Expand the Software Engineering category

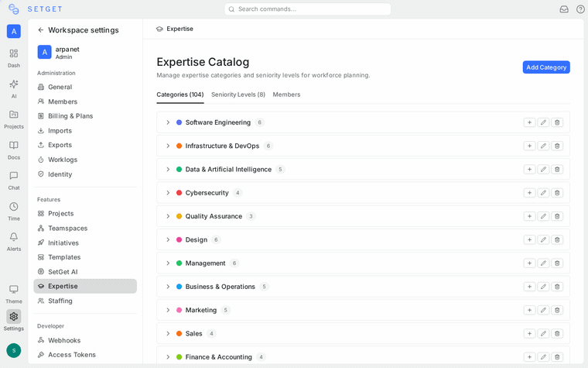[168, 122]
